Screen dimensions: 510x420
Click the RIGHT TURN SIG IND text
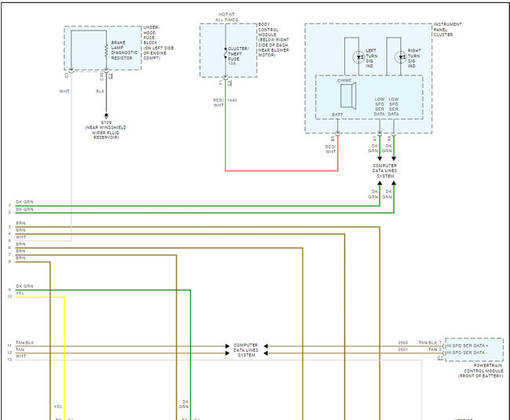click(x=413, y=58)
